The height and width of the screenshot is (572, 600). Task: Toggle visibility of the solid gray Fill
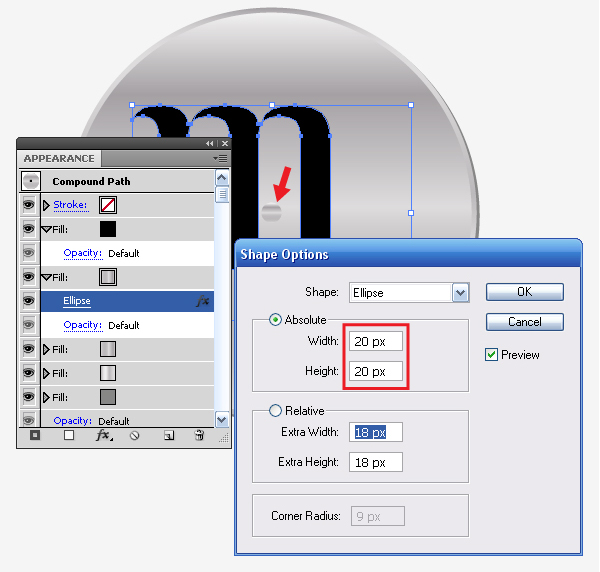[29, 397]
